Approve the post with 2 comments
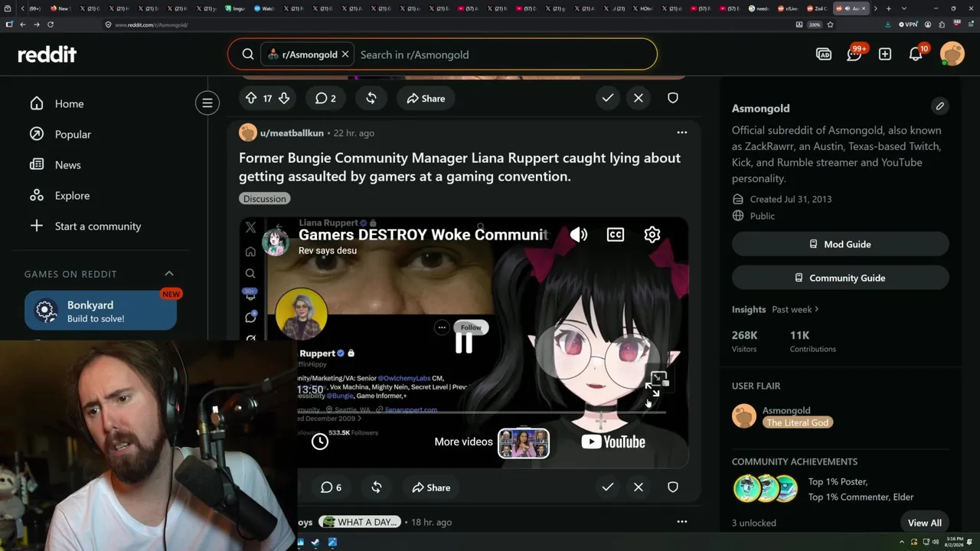The width and height of the screenshot is (980, 551). tap(608, 98)
